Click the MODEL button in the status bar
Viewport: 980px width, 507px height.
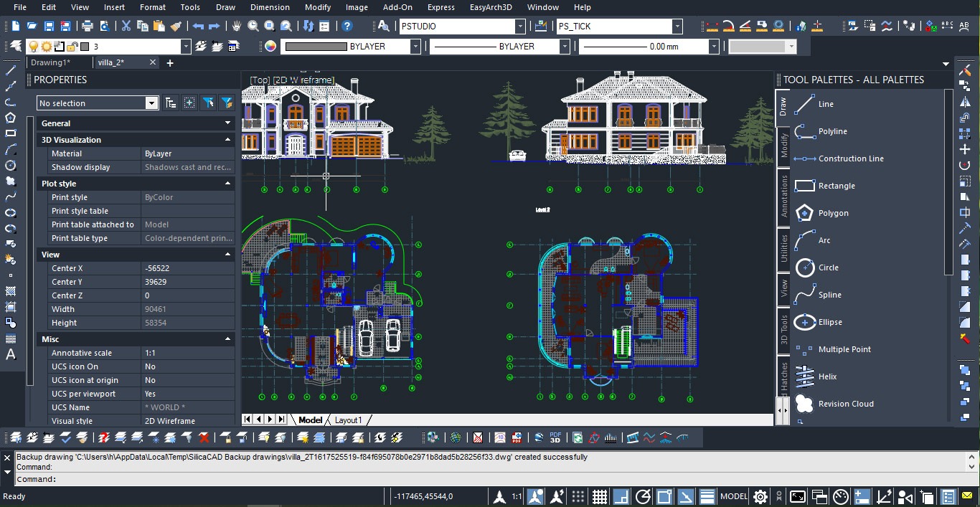(733, 496)
